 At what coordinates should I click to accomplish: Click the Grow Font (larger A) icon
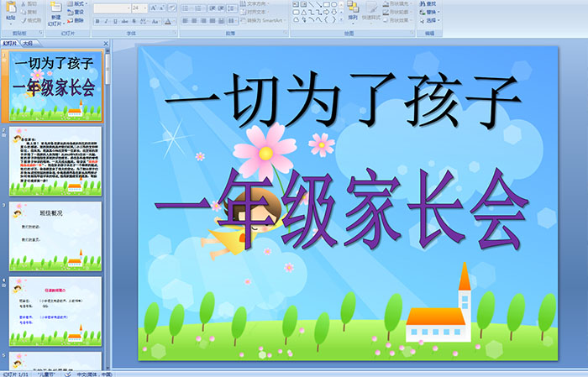154,8
